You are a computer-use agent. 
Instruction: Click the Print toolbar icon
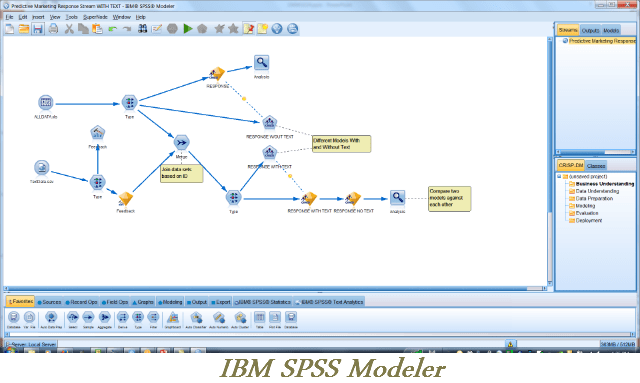point(53,29)
